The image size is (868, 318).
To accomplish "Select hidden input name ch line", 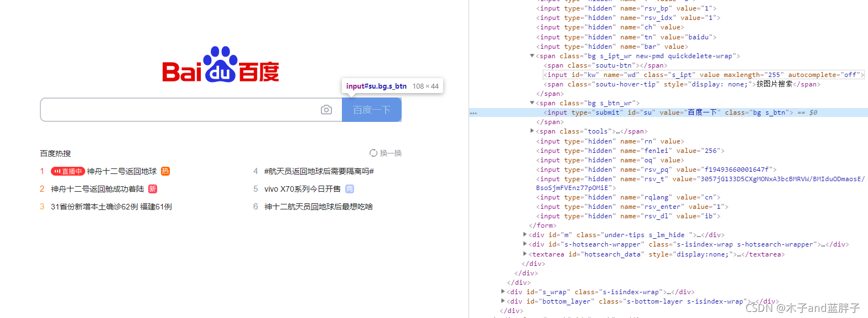I will (x=610, y=27).
